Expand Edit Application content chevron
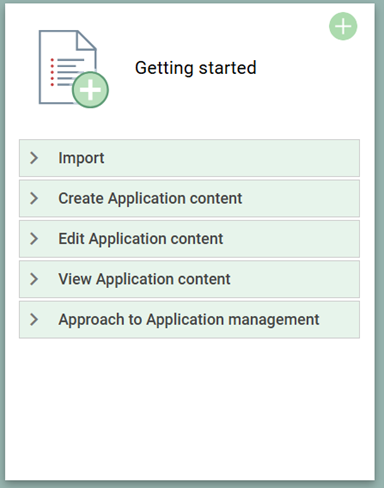Screen dimensions: 384x488 coord(34,239)
